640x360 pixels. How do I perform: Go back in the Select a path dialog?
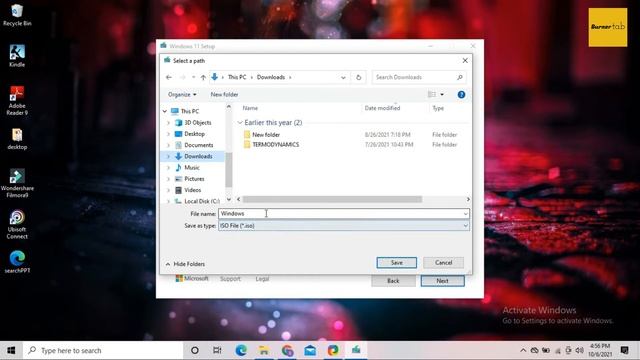click(x=169, y=77)
